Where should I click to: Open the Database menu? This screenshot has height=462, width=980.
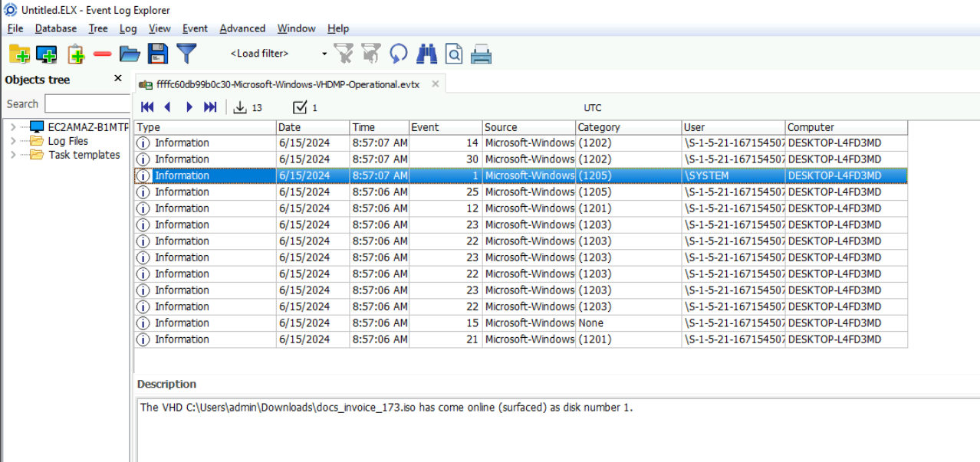[x=55, y=28]
